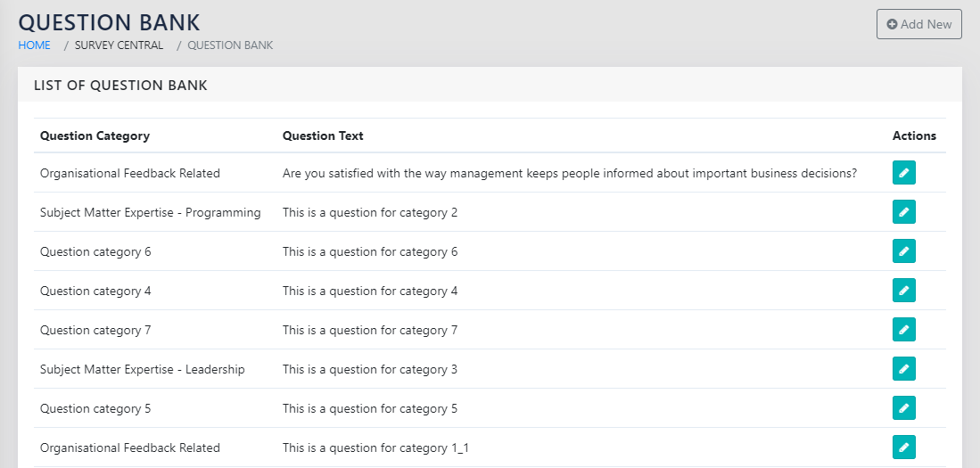Click the Actions column header

pyautogui.click(x=914, y=136)
